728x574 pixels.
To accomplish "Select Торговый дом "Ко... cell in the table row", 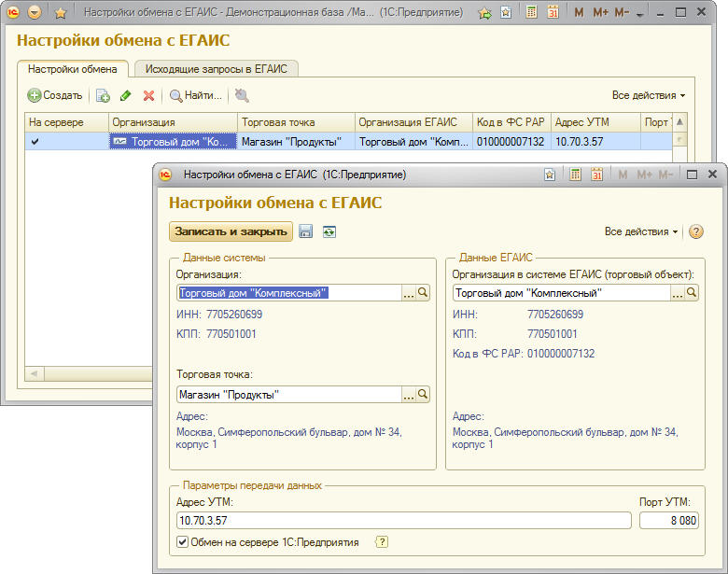I will (x=174, y=142).
